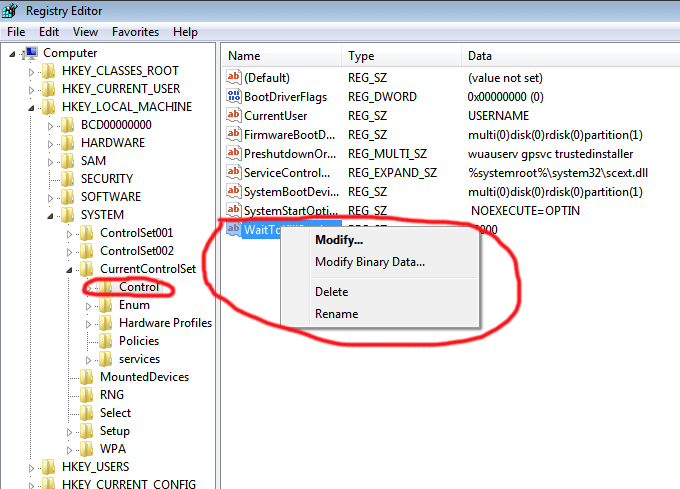This screenshot has height=489, width=680.
Task: Click the ServiceControl string value icon
Action: click(x=234, y=173)
